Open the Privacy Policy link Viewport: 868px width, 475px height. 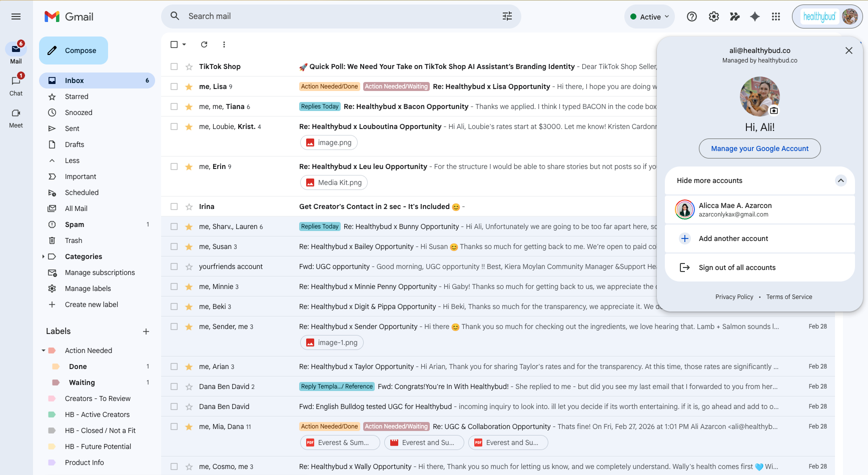click(x=734, y=297)
